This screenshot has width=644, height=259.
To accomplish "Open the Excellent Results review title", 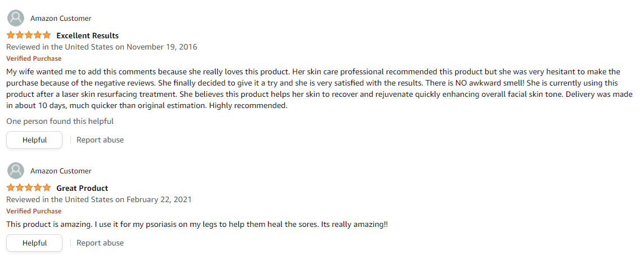I will pyautogui.click(x=87, y=36).
